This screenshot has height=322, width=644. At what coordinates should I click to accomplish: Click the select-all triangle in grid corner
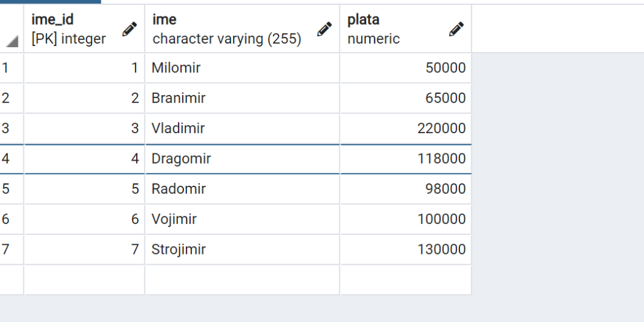click(x=12, y=41)
